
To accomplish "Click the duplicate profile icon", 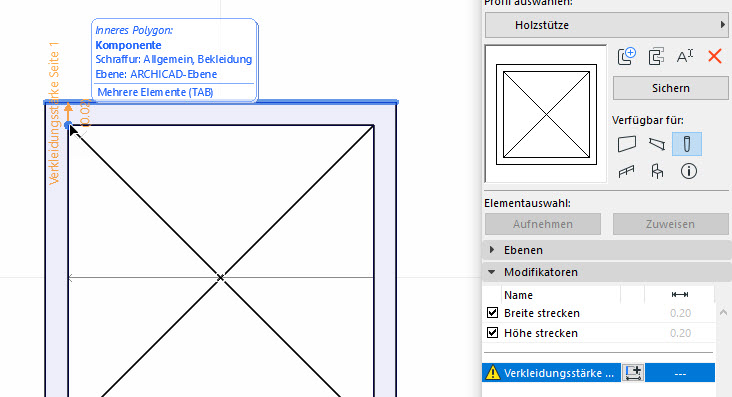I will [x=656, y=57].
